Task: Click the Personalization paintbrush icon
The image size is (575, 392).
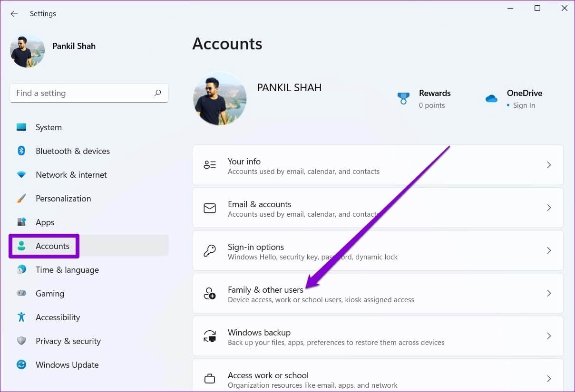Action: 21,199
